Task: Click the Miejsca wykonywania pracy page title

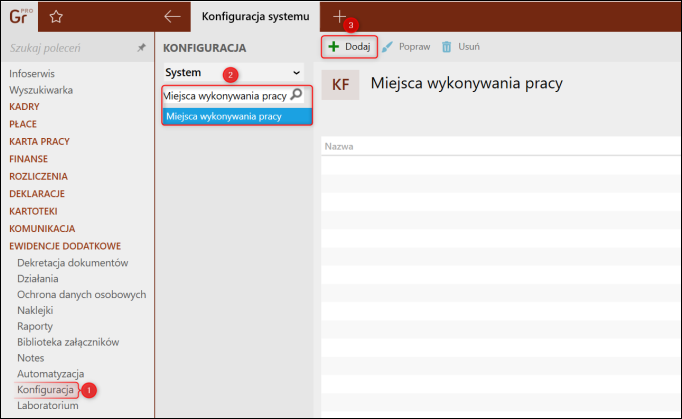Action: [467, 83]
